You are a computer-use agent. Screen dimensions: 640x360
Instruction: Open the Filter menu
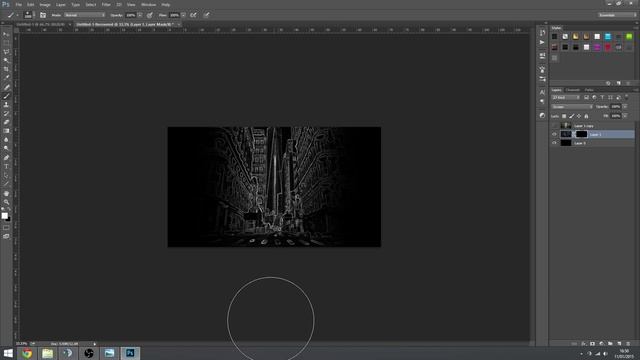(106, 4)
